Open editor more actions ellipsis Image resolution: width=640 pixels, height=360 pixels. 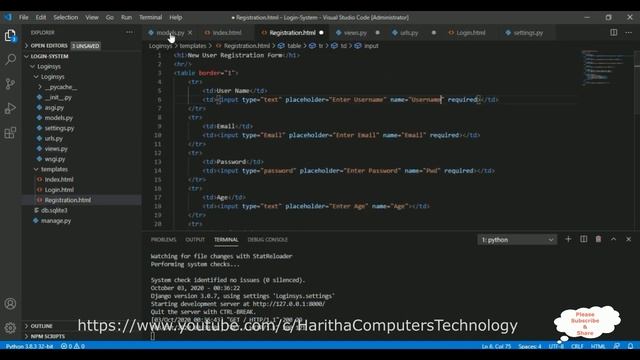click(629, 32)
